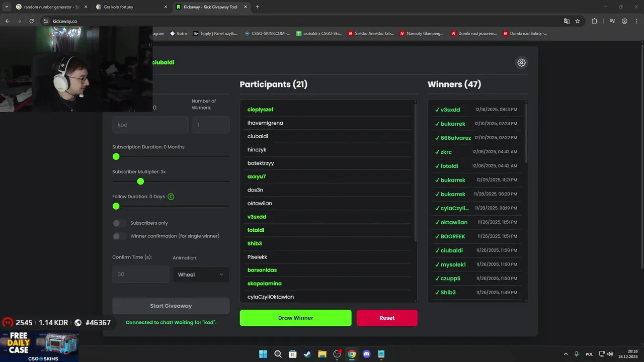
Task: Open File Explorer from taskbar
Action: 322,354
